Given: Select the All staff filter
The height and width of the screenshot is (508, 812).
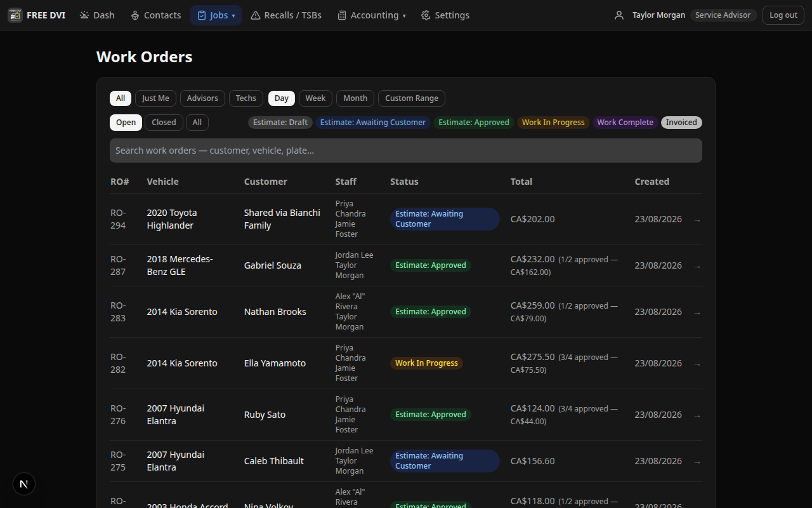Looking at the screenshot, I should [121, 98].
